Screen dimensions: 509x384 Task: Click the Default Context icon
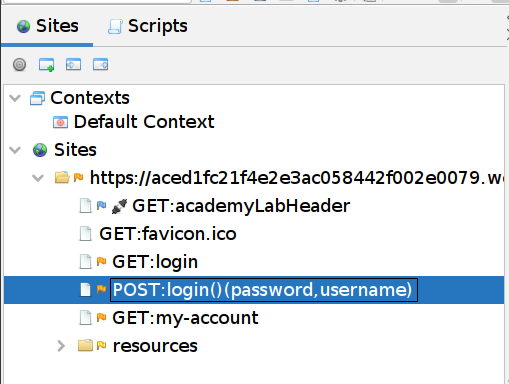[60, 122]
